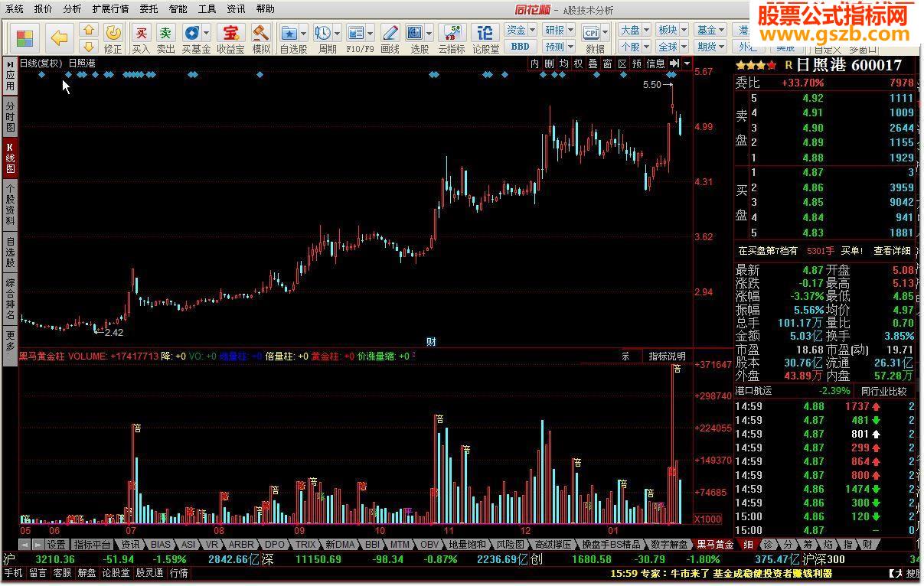Click the jump-to-end arrow icon above chart
The height and width of the screenshot is (586, 924).
click(674, 63)
